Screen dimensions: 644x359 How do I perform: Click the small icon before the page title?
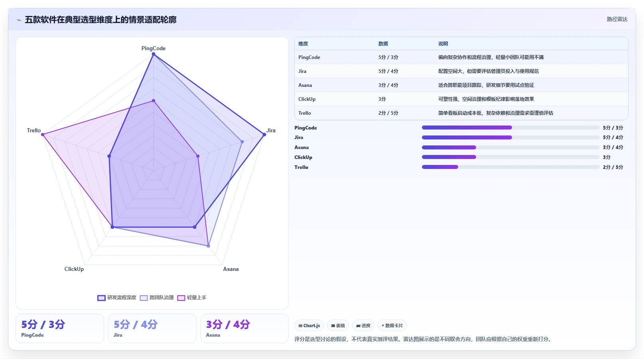pyautogui.click(x=19, y=20)
